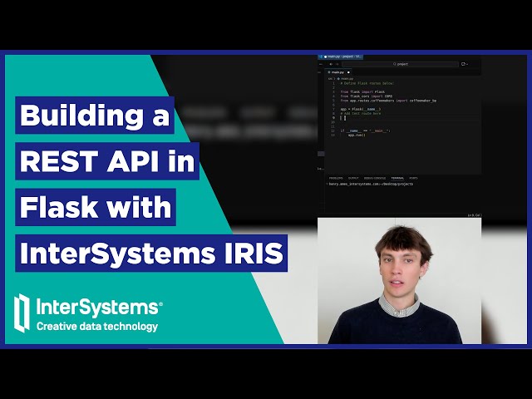
Task: Click the terminal prompt line
Action: (371, 184)
